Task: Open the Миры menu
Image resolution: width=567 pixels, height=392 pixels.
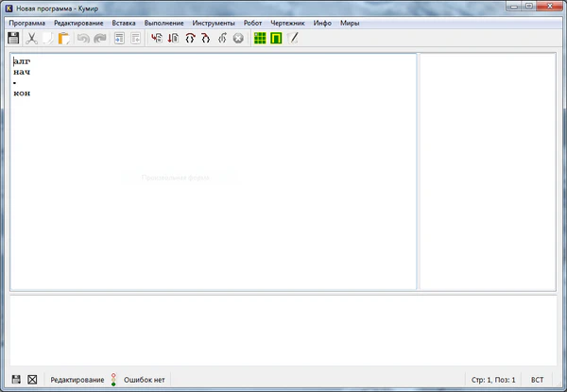Action: [x=350, y=22]
